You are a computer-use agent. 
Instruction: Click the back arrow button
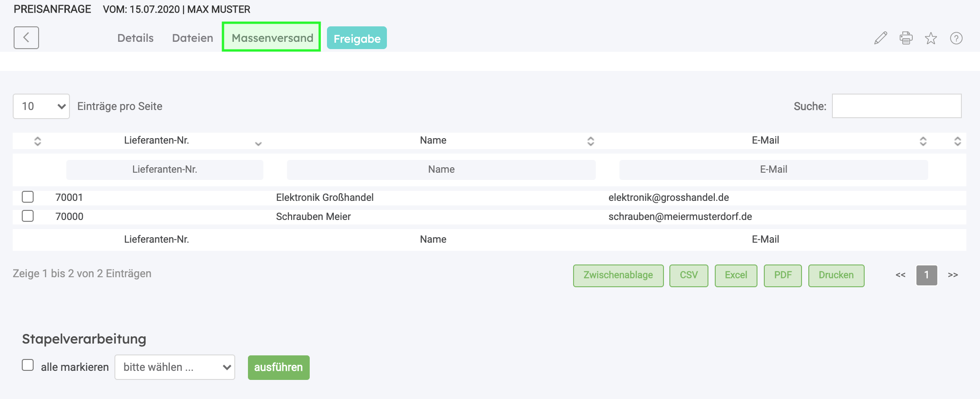coord(26,38)
